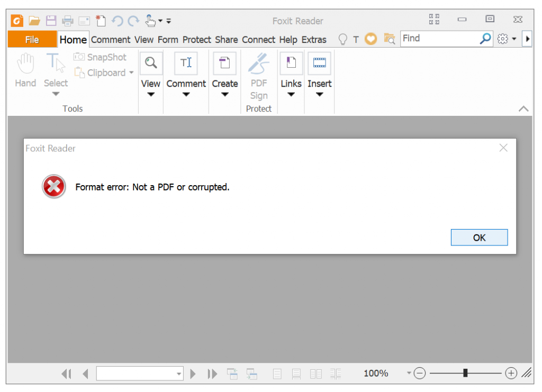Print using the printer icon
Screen dimensions: 542x392
[x=68, y=21]
